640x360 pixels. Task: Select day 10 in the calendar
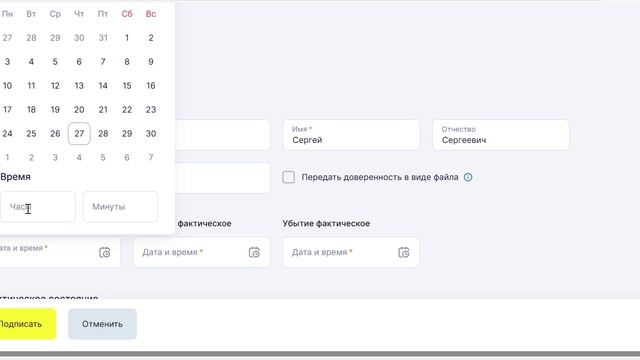click(7, 86)
